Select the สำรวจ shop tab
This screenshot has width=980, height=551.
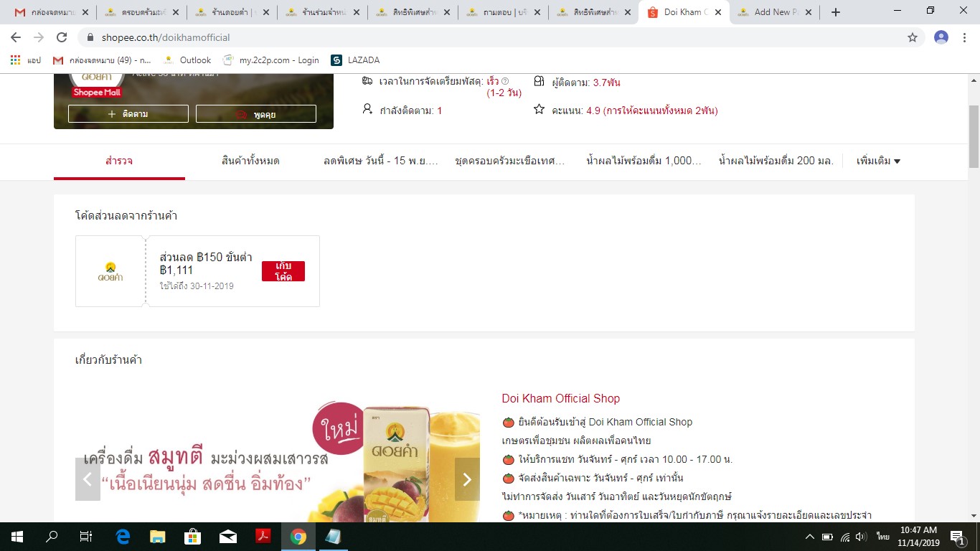(119, 161)
